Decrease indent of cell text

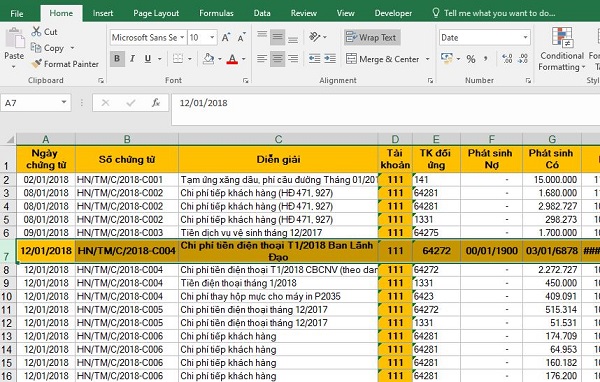(x=315, y=59)
